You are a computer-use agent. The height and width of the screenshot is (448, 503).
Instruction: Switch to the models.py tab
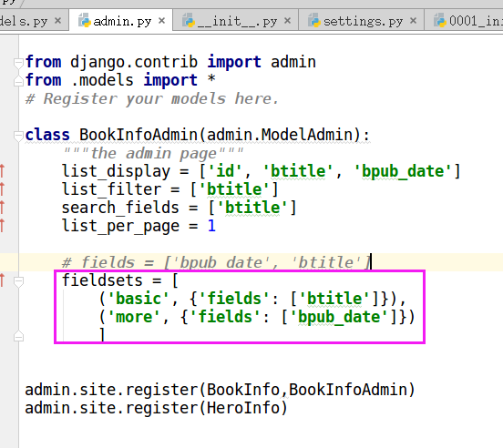click(34, 21)
